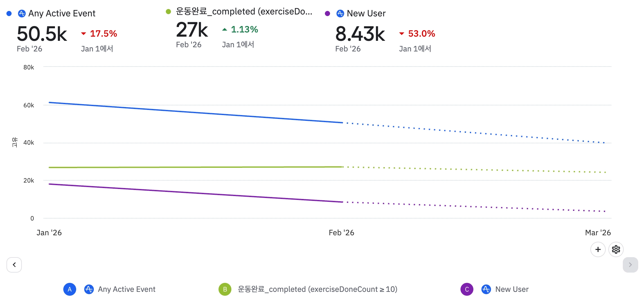The width and height of the screenshot is (644, 306).
Task: Click the blue A legend badge
Action: tap(70, 289)
